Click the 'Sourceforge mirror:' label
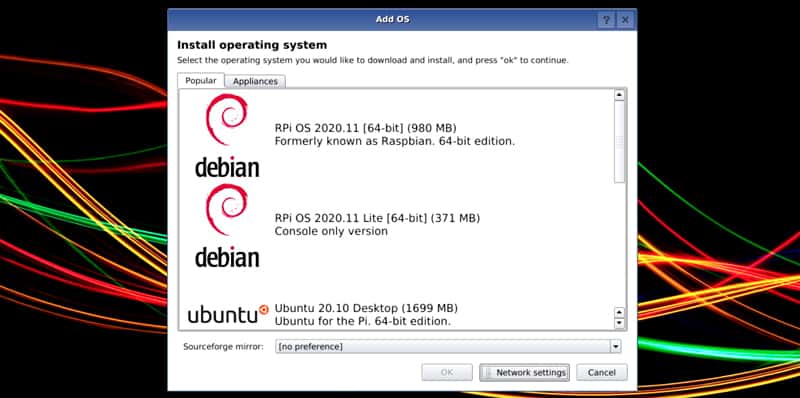This screenshot has height=398, width=800. 223,347
